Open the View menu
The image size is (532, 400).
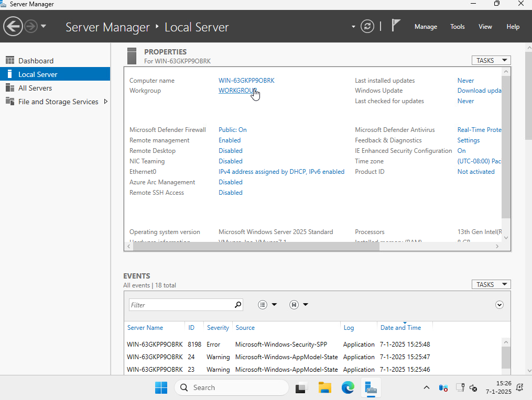(x=485, y=27)
